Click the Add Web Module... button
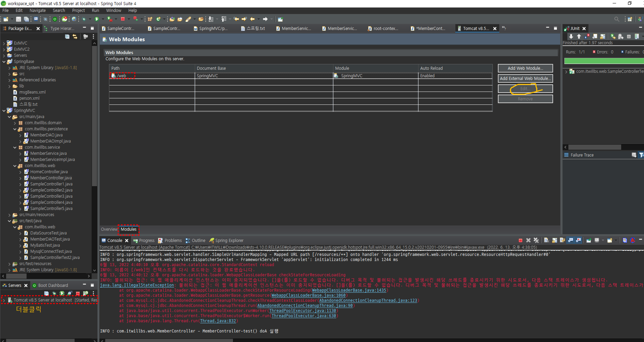The height and width of the screenshot is (342, 644). tap(525, 68)
